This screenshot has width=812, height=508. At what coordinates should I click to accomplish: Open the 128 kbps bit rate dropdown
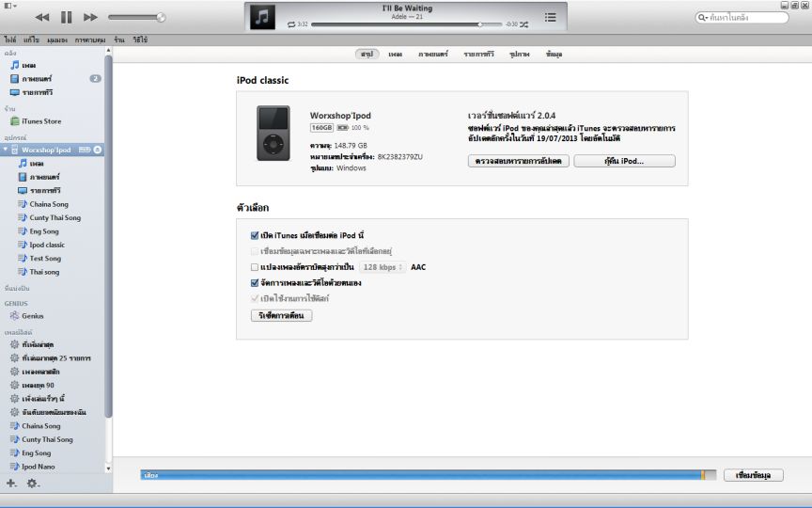coord(382,267)
